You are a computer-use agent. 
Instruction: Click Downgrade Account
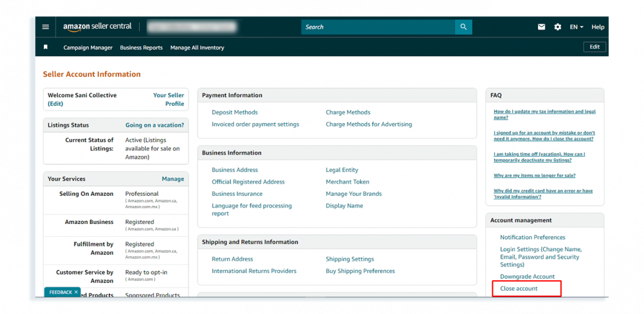[527, 277]
